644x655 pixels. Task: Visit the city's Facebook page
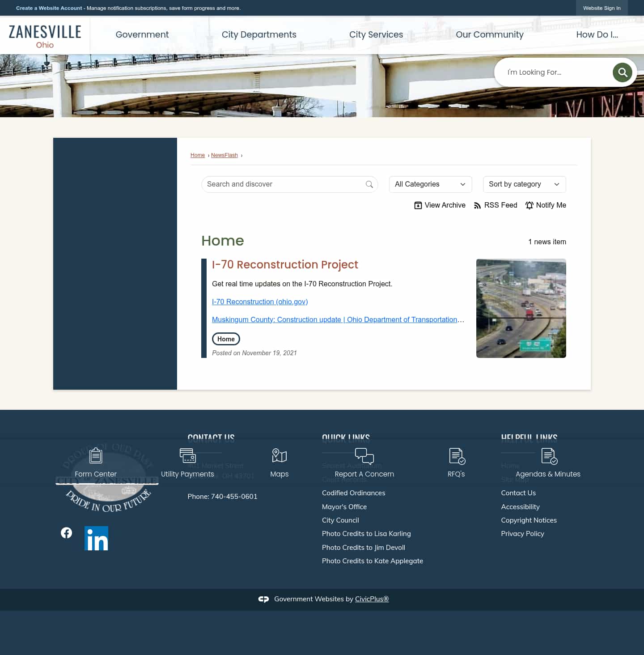click(x=66, y=532)
